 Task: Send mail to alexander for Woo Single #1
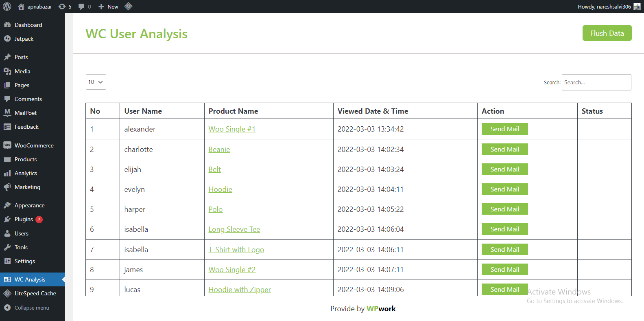pyautogui.click(x=504, y=129)
